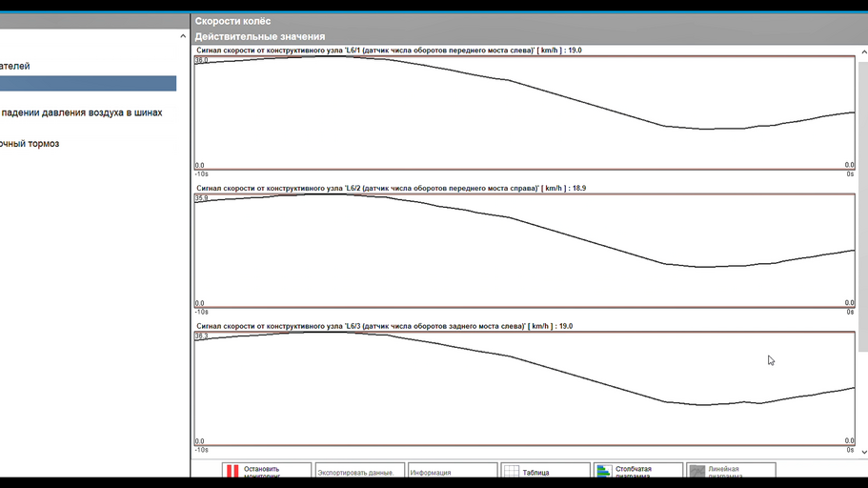Image resolution: width=868 pixels, height=488 pixels.
Task: Click the 35.9 maximum value label
Action: (x=201, y=198)
